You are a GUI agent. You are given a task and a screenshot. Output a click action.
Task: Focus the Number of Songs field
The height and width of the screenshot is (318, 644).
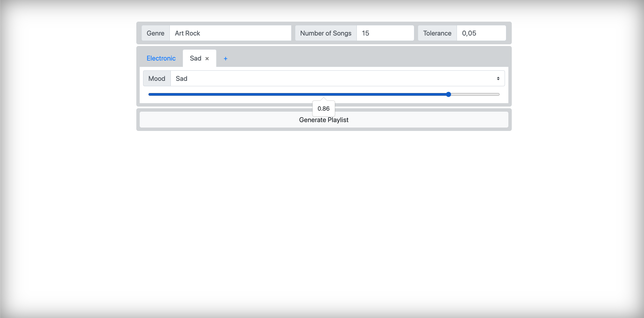385,33
